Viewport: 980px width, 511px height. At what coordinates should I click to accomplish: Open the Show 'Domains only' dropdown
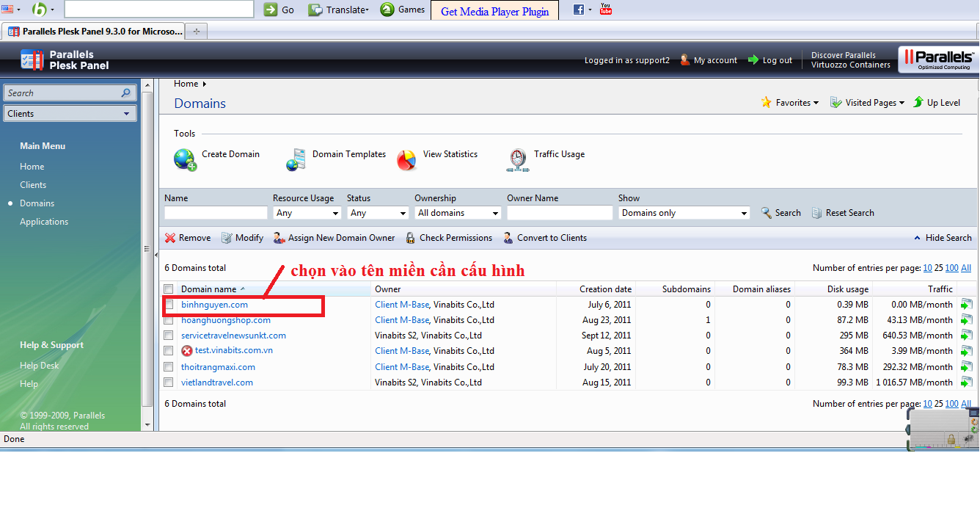[684, 213]
